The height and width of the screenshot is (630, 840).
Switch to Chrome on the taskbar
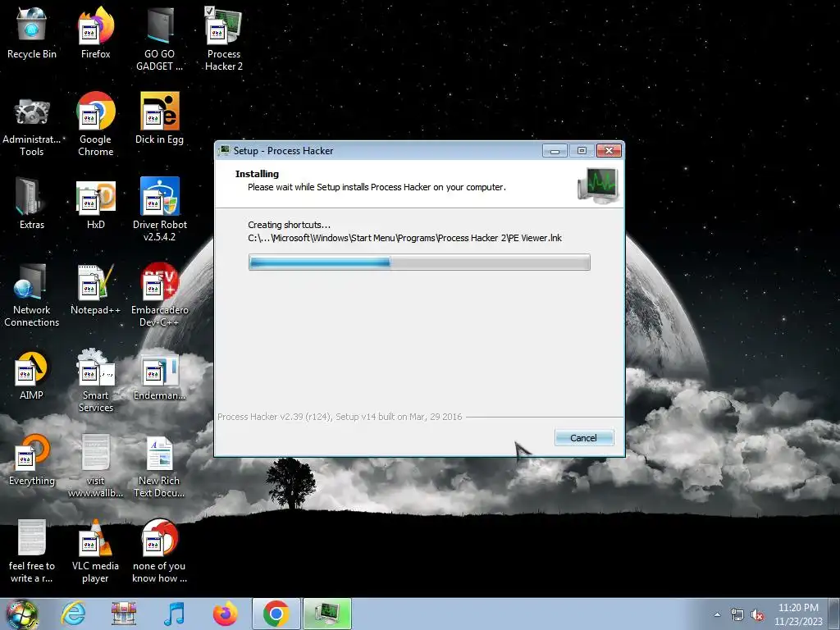coord(276,614)
